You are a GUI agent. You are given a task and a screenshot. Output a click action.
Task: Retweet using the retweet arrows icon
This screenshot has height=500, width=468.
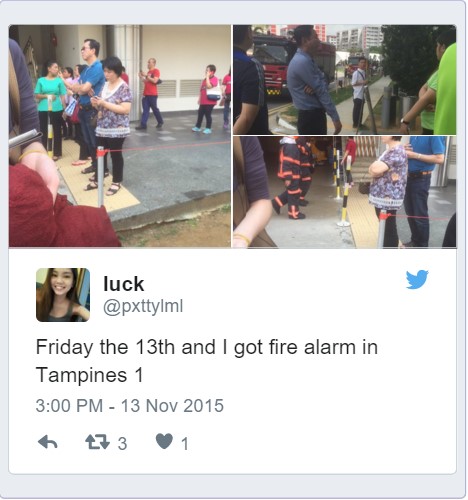click(x=97, y=442)
